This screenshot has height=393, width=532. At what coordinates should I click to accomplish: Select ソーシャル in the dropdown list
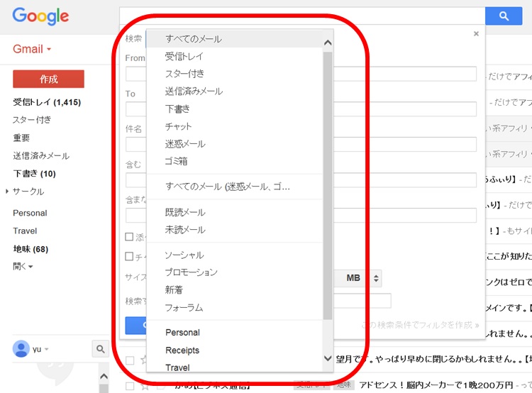(x=235, y=255)
